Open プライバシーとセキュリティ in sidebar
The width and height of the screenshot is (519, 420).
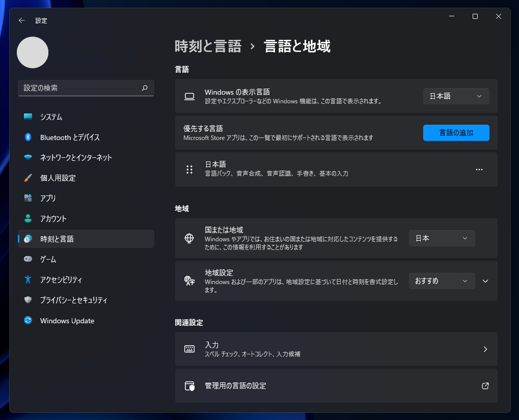point(86,300)
